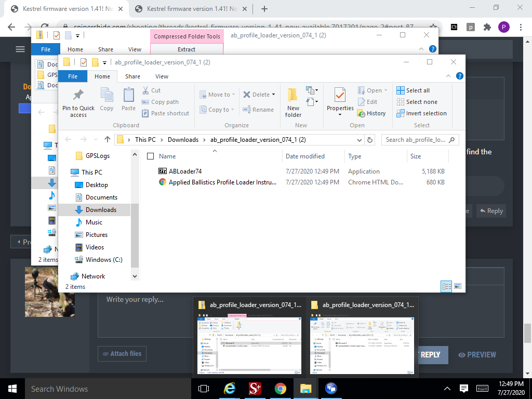Screen dimensions: 532x399
Task: Create a New folder from ribbon
Action: (x=293, y=102)
